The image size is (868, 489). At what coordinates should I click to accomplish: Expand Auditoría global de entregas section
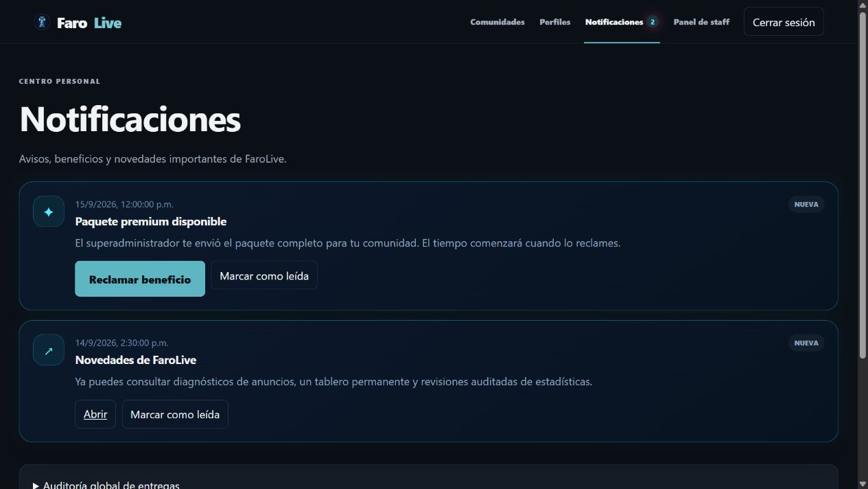point(106,484)
